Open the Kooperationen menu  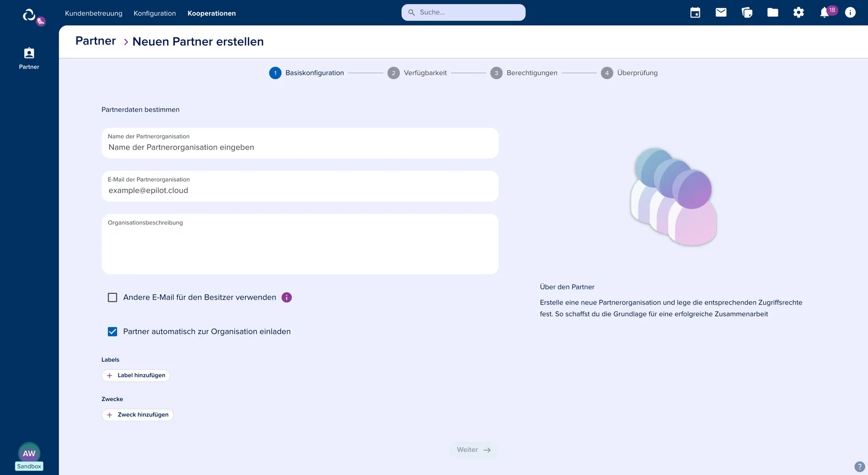212,13
